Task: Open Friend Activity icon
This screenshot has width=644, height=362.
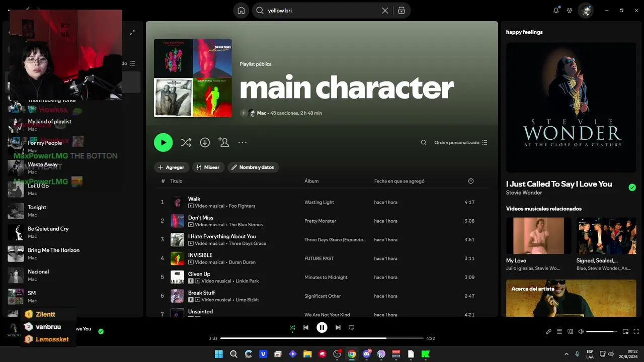Action: [570, 10]
